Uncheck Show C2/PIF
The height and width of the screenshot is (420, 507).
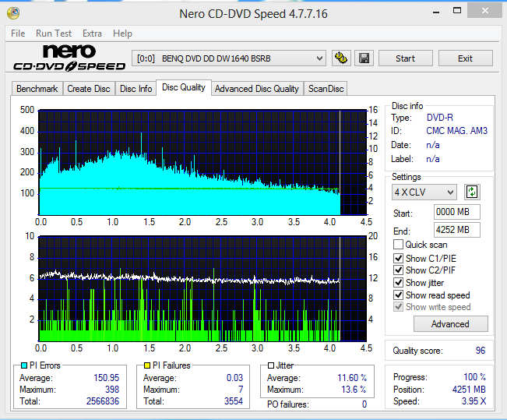(399, 270)
